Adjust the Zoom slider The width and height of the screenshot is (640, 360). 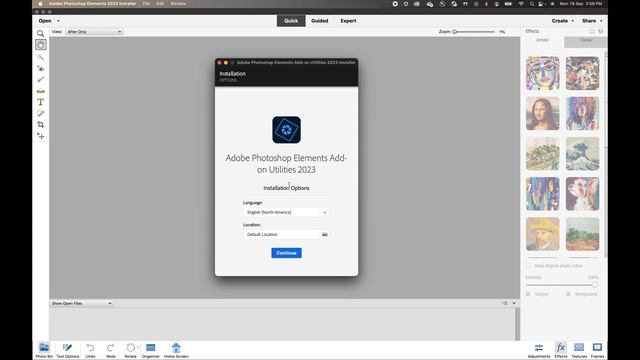[x=473, y=31]
